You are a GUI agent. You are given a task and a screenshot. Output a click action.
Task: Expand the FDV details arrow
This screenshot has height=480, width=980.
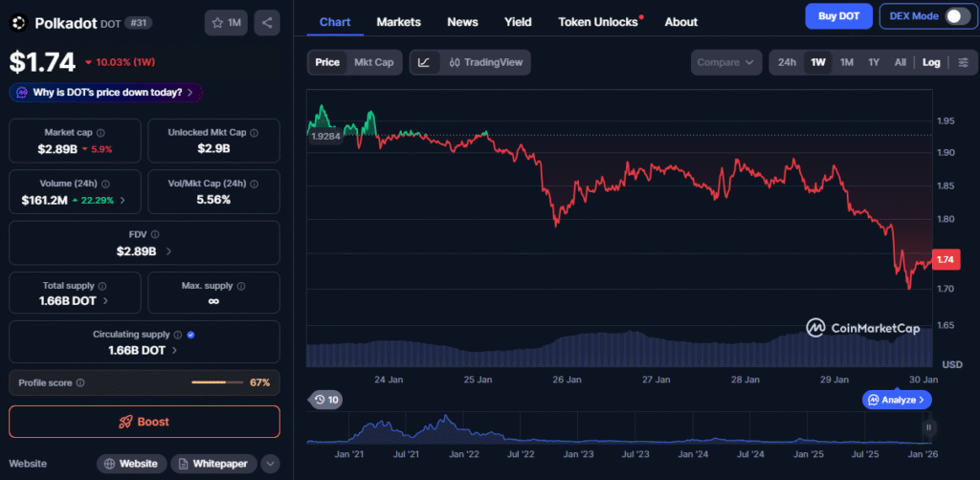point(169,251)
